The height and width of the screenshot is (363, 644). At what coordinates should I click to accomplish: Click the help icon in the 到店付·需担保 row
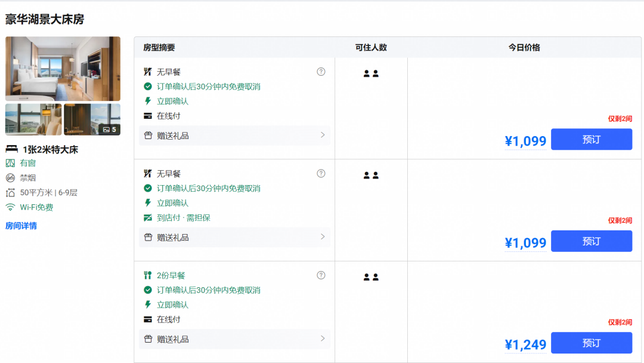[321, 174]
